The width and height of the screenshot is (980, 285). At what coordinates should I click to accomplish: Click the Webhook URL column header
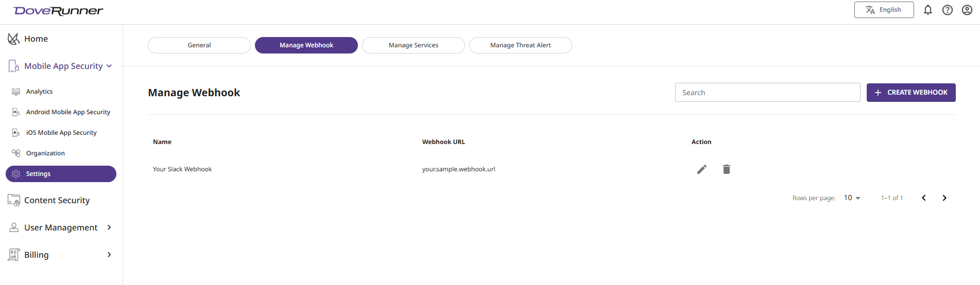coord(443,142)
